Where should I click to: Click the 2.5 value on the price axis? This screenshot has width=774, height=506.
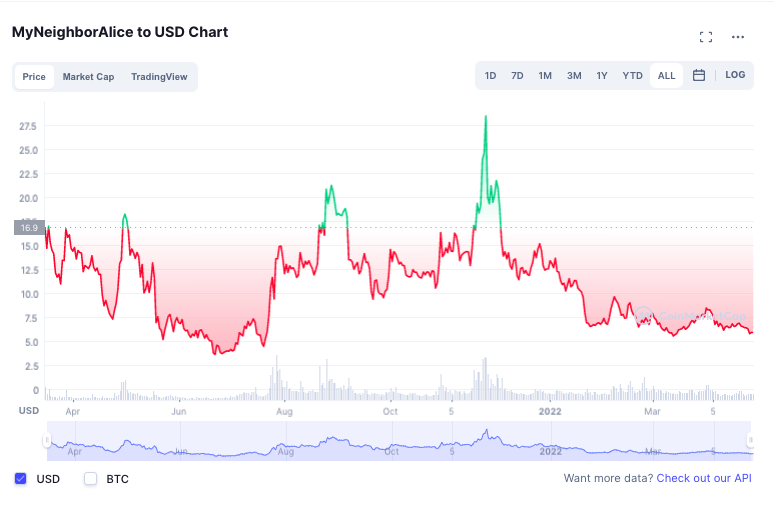pyautogui.click(x=32, y=366)
